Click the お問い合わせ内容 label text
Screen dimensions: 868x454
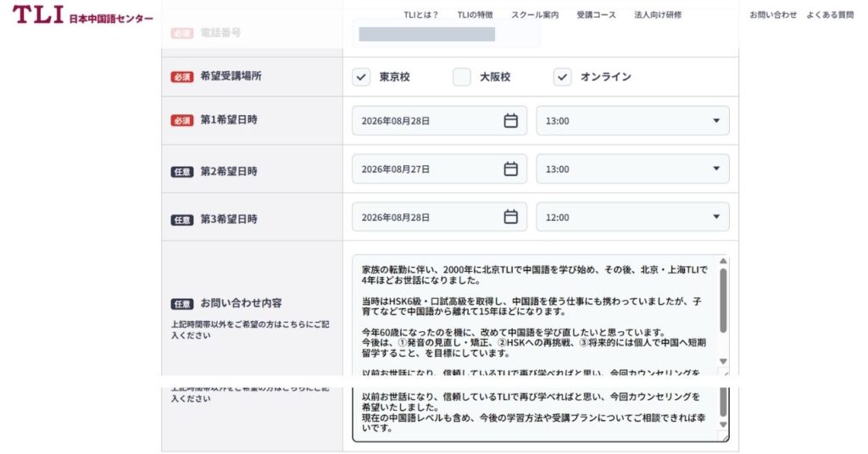[241, 303]
